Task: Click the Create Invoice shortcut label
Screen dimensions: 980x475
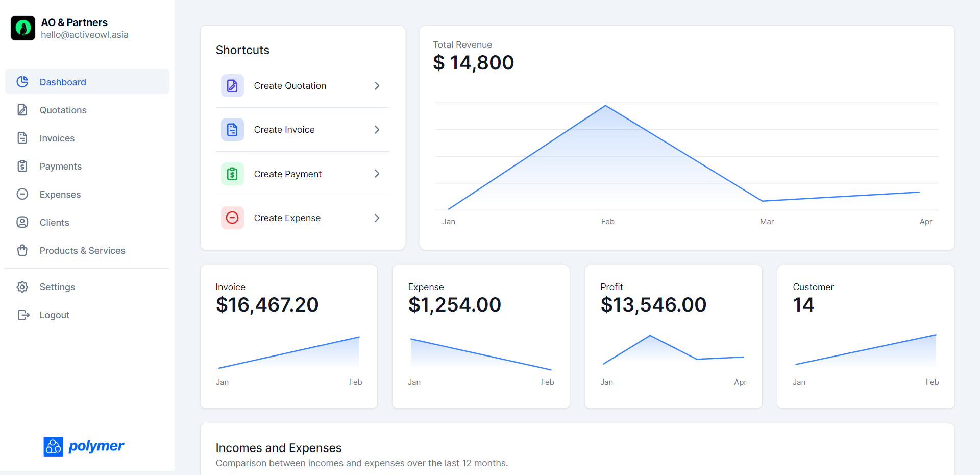Action: tap(284, 130)
